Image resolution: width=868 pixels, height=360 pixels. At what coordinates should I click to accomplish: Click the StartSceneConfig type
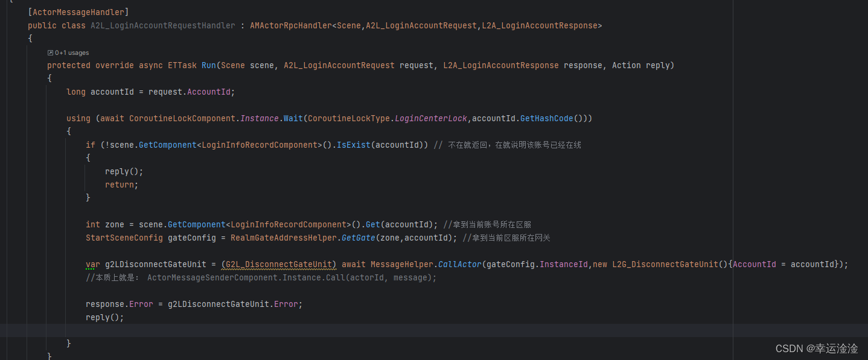pos(124,238)
